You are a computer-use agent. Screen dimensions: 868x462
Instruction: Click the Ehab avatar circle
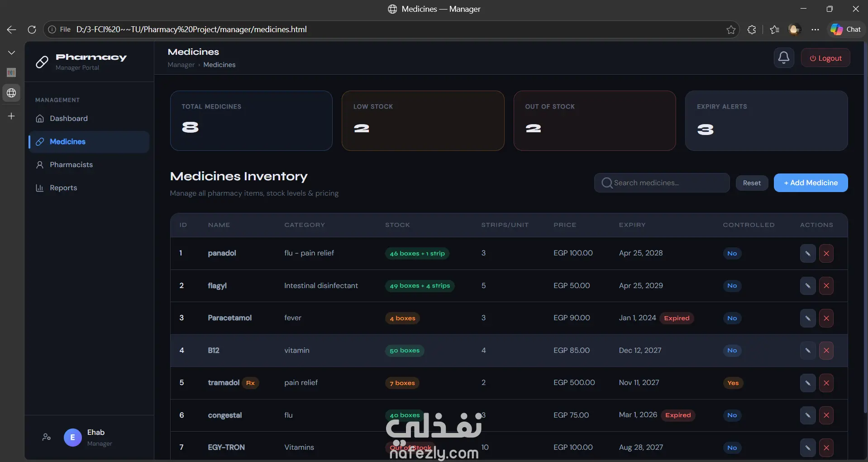72,438
